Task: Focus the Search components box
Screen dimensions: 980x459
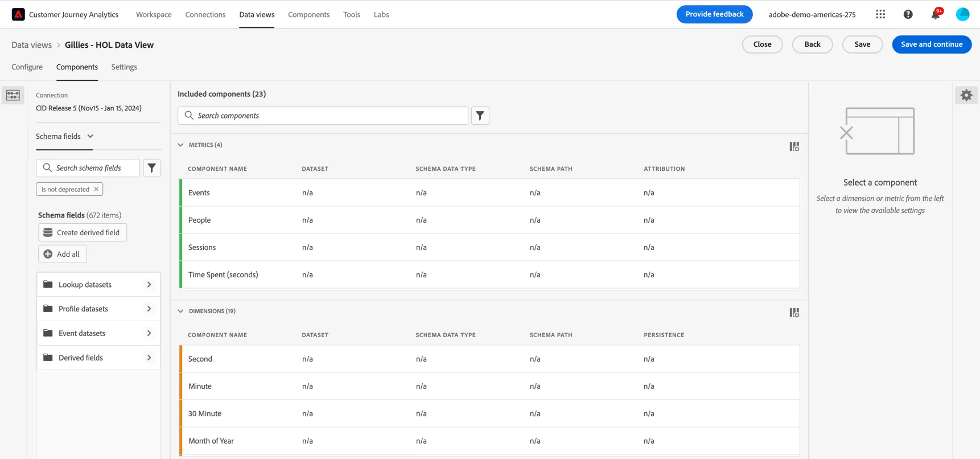Action: pyautogui.click(x=323, y=116)
